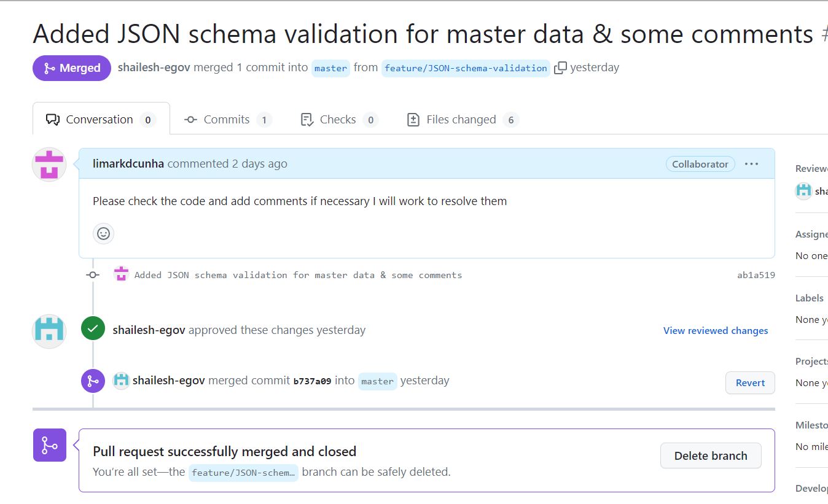Click shailesh-egov's avatar next to the merge event

coord(121,381)
